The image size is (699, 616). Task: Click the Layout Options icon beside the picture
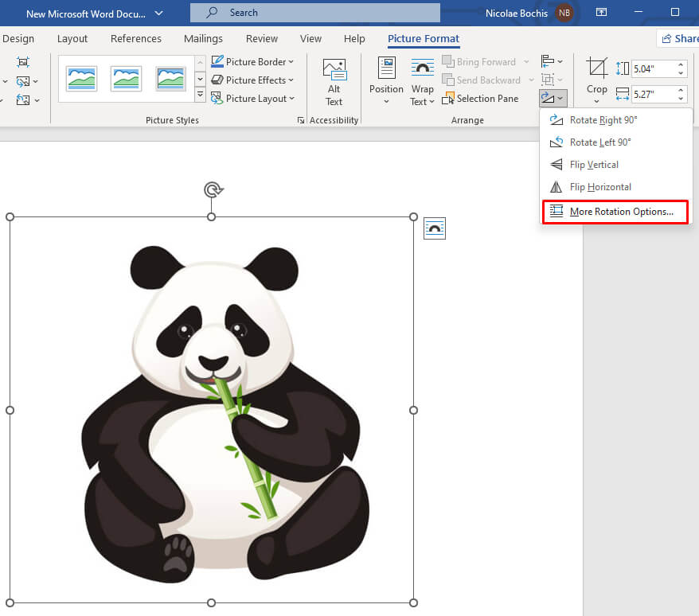[435, 228]
